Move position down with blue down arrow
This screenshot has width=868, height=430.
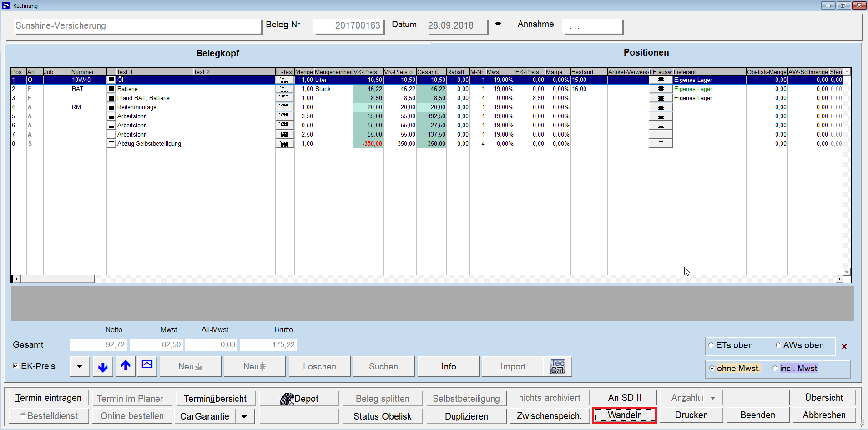pos(103,367)
